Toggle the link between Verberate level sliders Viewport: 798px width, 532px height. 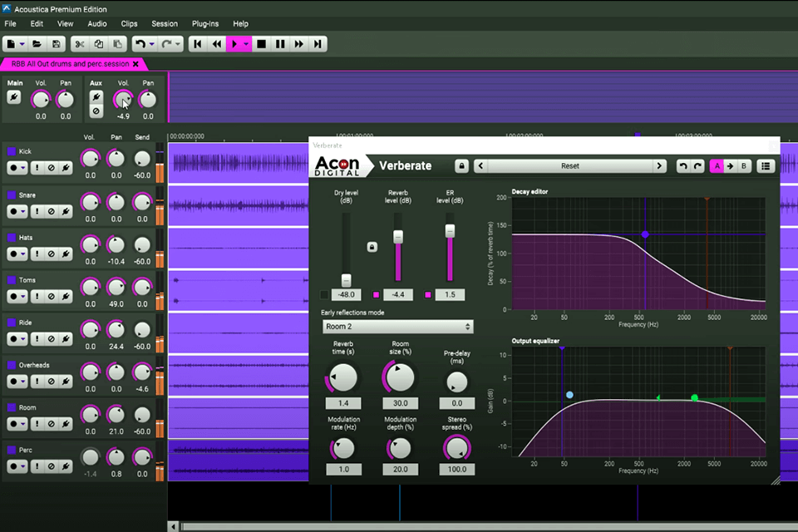tap(372, 247)
